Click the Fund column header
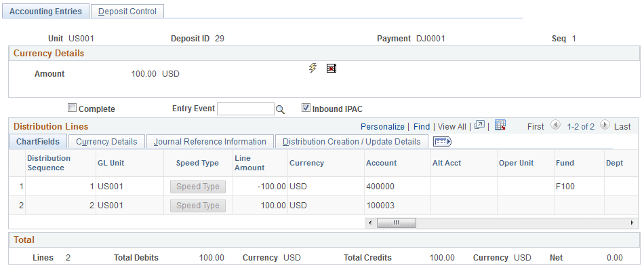The width and height of the screenshot is (644, 268). point(565,163)
